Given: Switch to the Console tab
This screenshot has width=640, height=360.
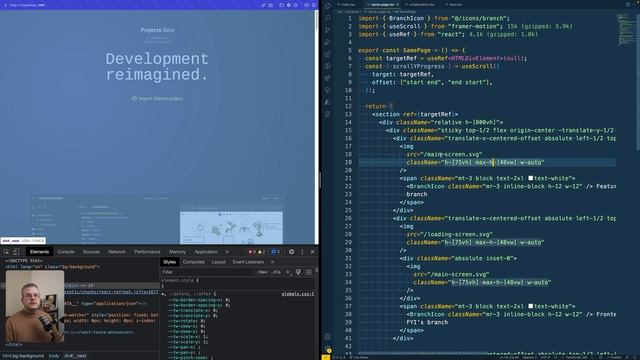Looking at the screenshot, I should 66,252.
